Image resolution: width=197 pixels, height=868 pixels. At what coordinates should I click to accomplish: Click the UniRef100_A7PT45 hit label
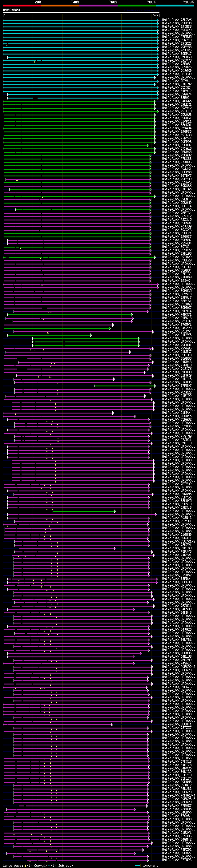pyautogui.click(x=177, y=189)
